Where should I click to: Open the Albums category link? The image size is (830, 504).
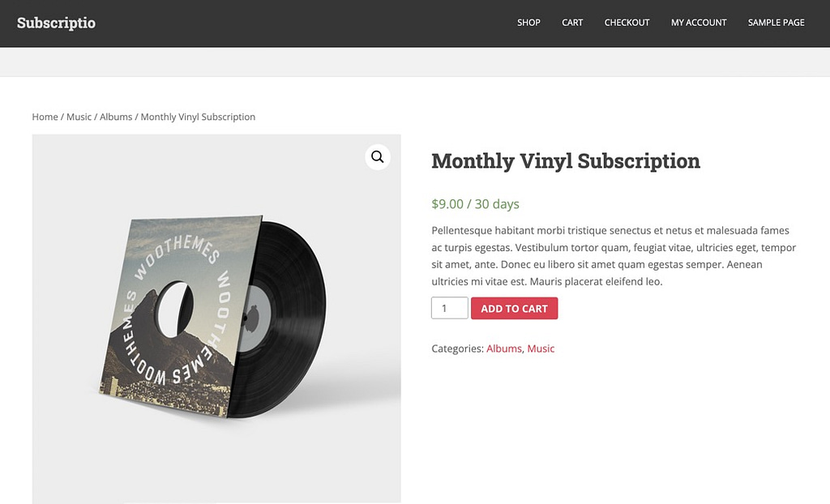pyautogui.click(x=503, y=348)
